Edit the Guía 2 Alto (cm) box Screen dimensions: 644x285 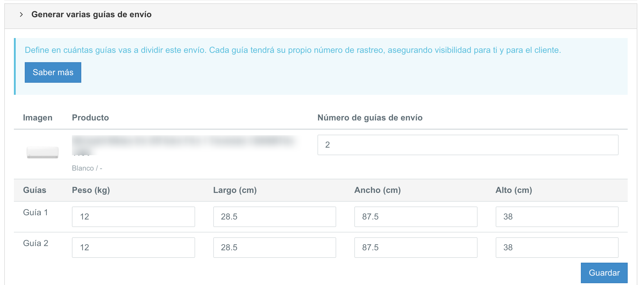point(557,248)
